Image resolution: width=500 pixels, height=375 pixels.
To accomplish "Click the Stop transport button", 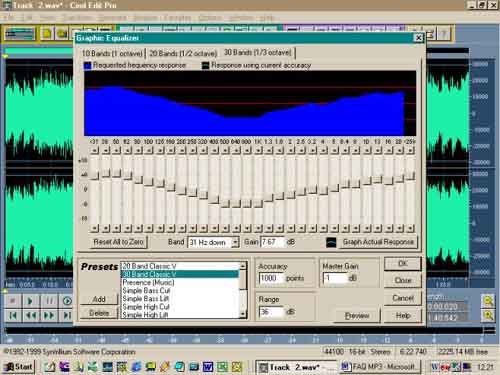I will [x=12, y=301].
